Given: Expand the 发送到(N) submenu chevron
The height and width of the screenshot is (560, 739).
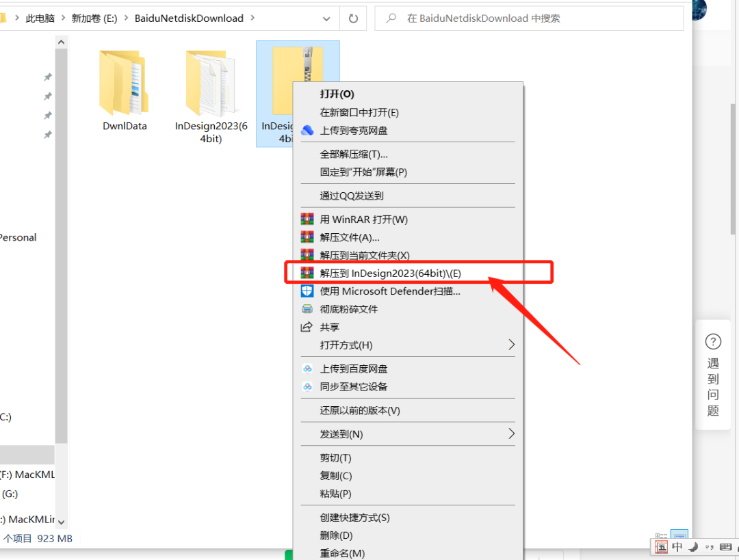Looking at the screenshot, I should 512,434.
